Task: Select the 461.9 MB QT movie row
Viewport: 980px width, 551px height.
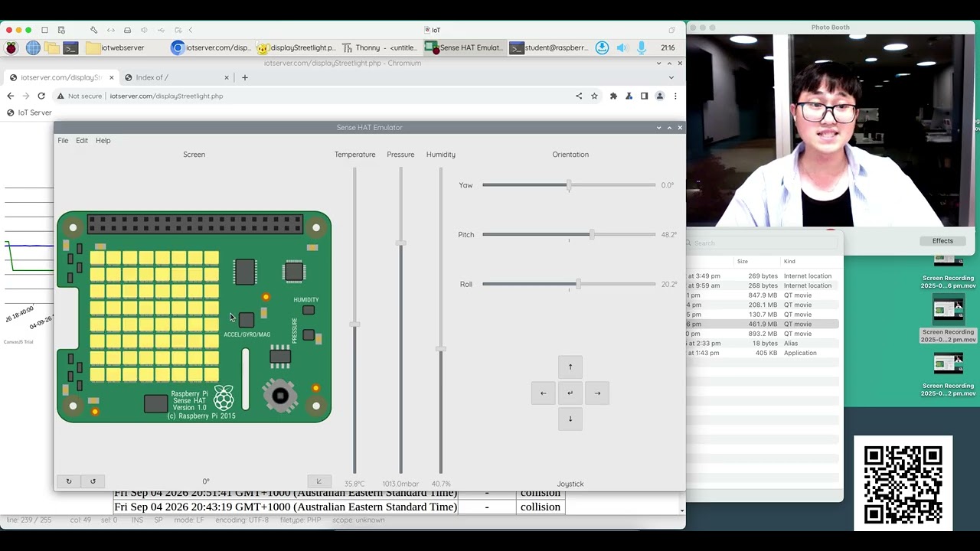Action: 763,324
